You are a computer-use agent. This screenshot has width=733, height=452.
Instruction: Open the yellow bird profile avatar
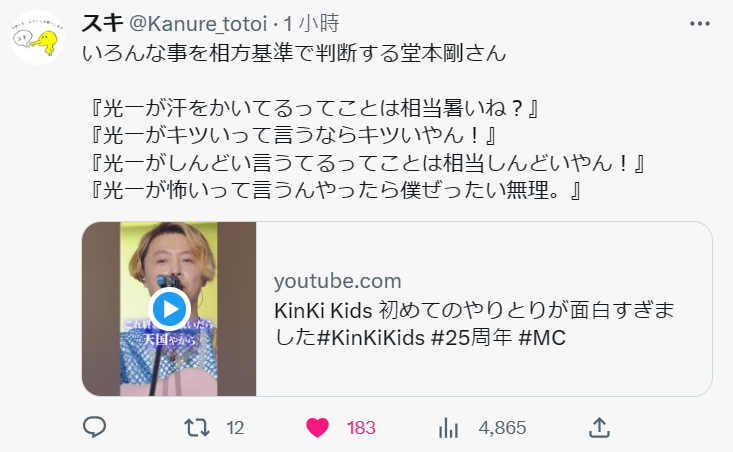coord(37,37)
